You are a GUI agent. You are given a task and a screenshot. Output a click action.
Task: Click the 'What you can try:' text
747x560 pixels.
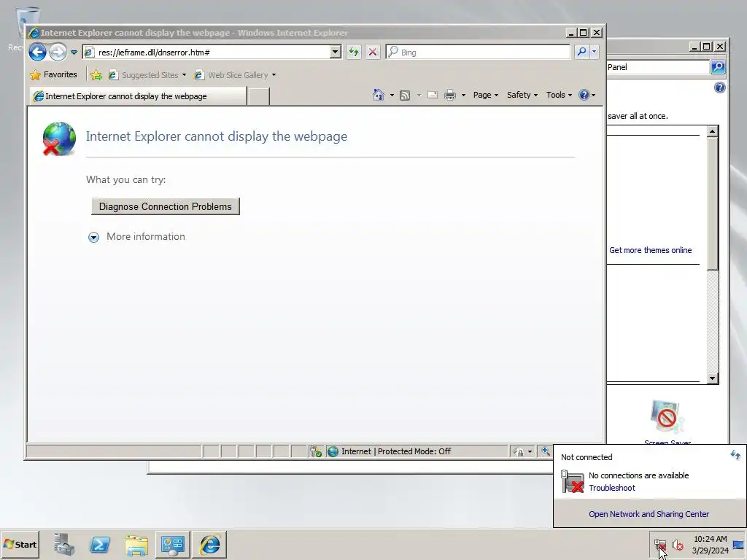tap(125, 179)
